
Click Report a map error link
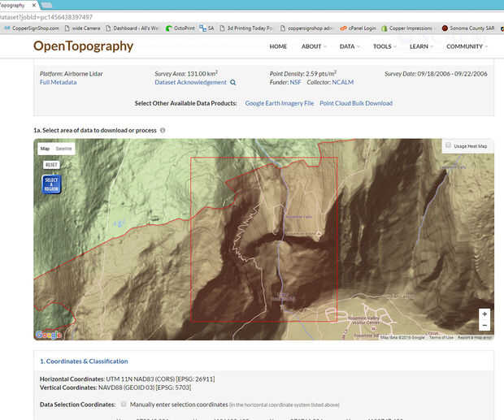475,337
